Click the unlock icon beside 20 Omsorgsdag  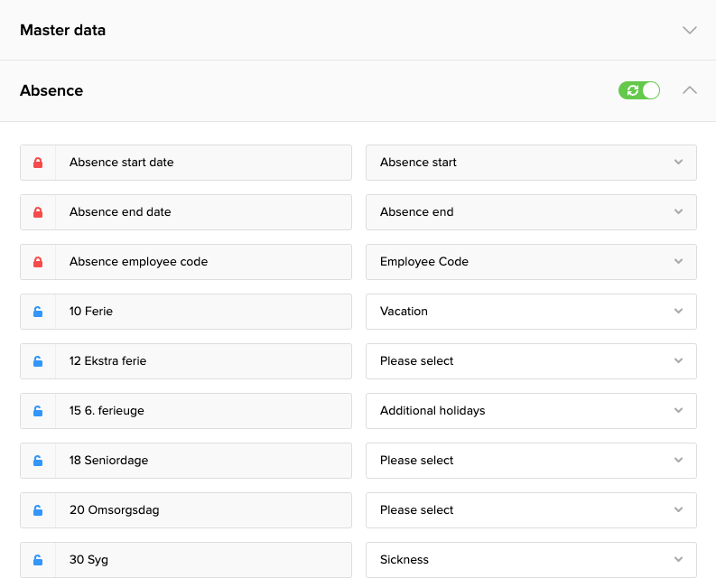[38, 510]
